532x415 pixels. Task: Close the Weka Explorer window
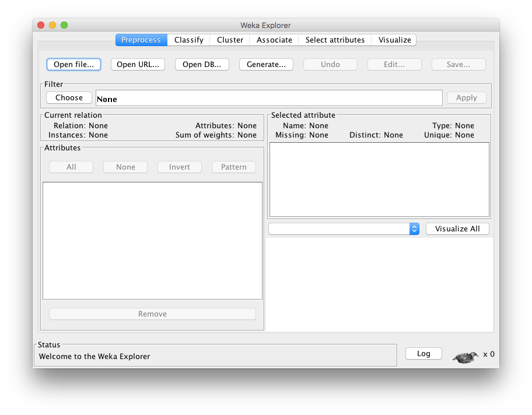coord(41,25)
